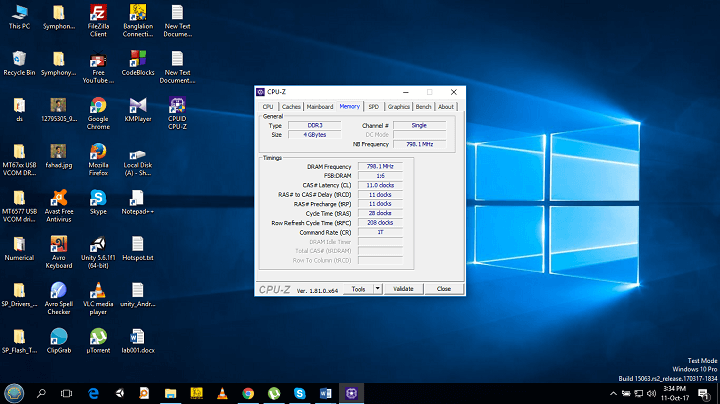Click the uTorrent desktop shortcut

(98, 336)
